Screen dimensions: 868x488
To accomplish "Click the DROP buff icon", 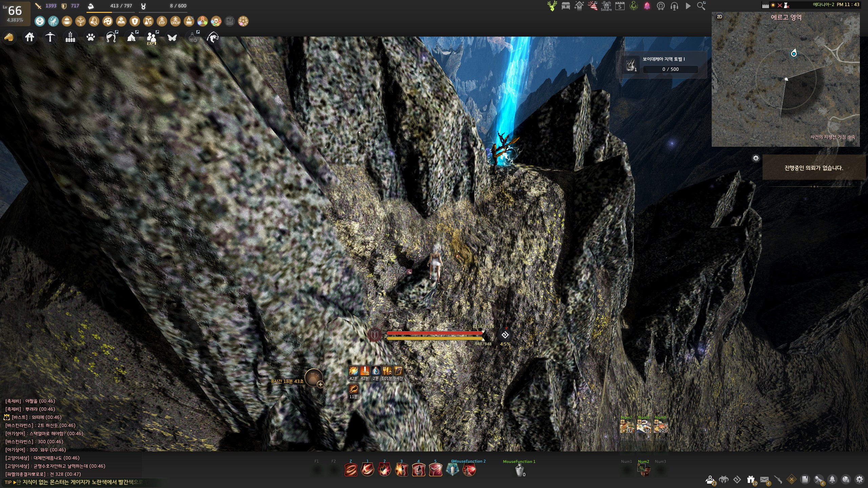I will click(175, 21).
